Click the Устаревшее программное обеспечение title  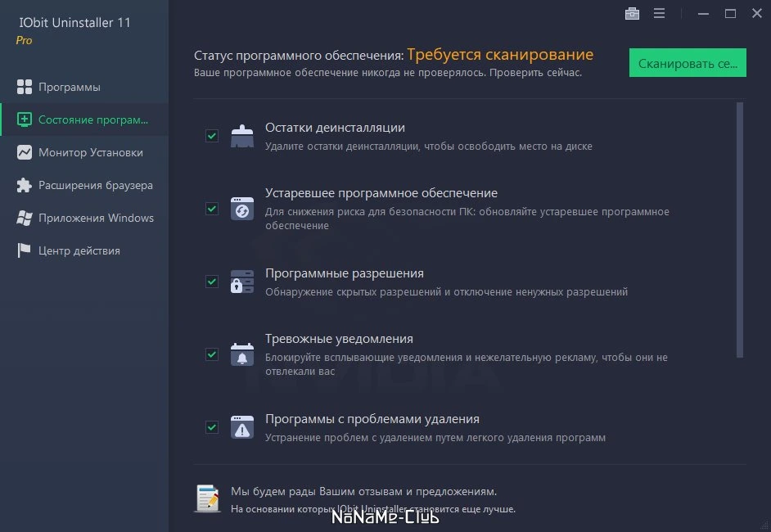click(x=381, y=193)
